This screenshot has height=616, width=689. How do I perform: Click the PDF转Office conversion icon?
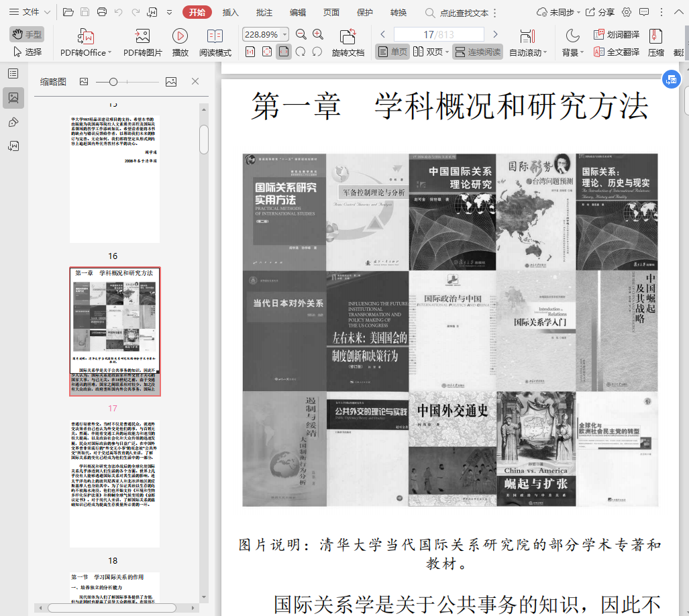83,38
